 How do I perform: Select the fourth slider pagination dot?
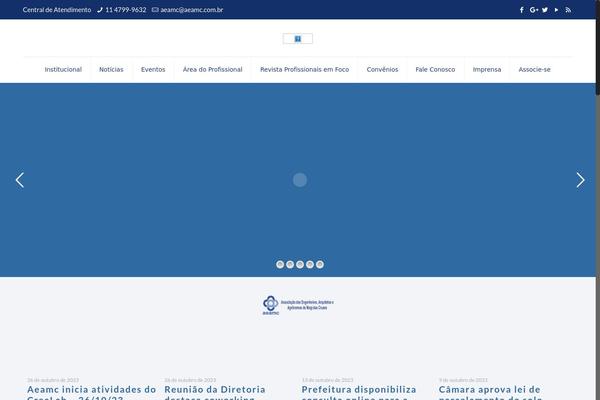(x=310, y=264)
